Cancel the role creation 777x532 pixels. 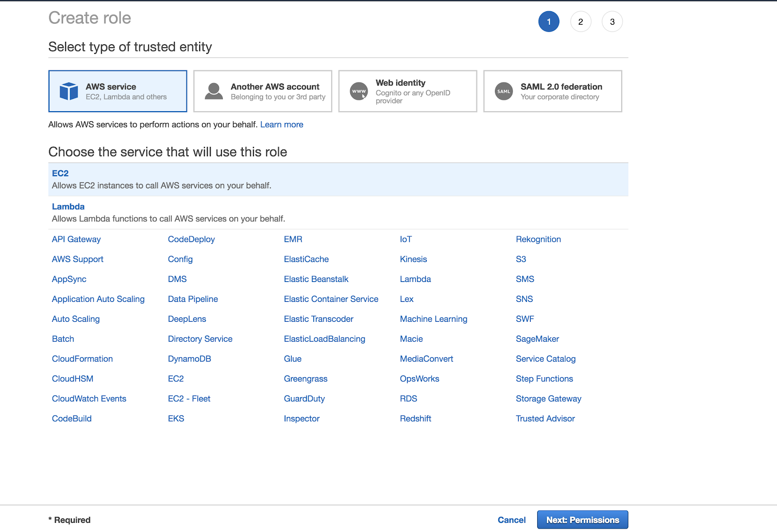(x=511, y=520)
